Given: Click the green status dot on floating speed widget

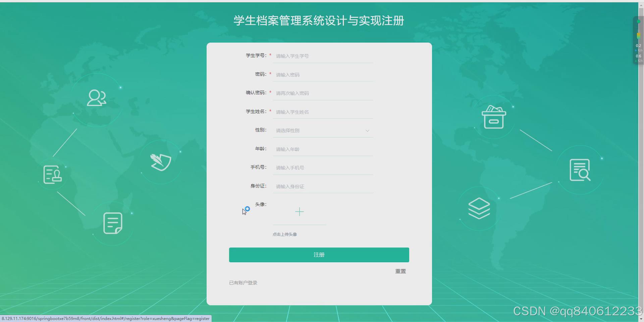Looking at the screenshot, I should (638, 21).
